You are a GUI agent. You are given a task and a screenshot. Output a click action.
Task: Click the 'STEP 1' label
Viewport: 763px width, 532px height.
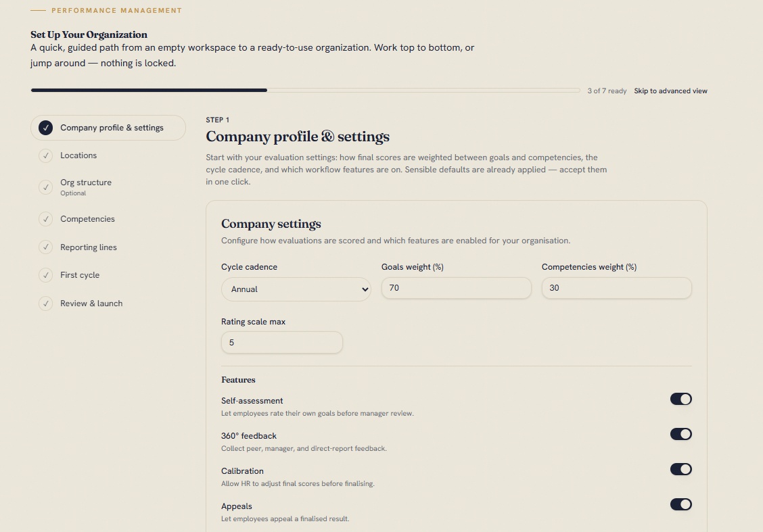click(218, 120)
